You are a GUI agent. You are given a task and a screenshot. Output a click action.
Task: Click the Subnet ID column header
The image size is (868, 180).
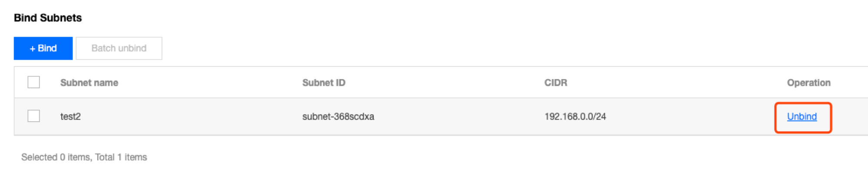point(323,83)
